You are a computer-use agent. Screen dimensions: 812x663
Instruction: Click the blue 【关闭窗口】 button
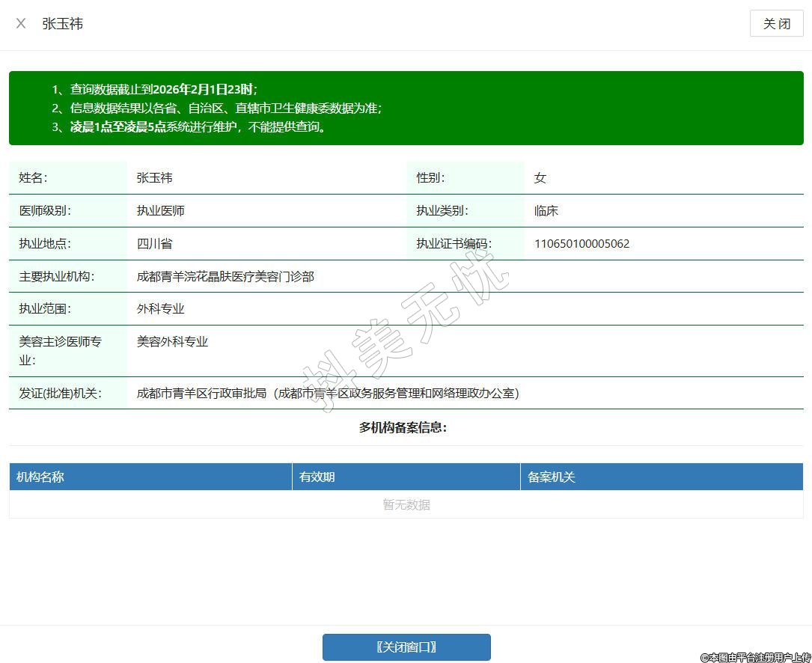coord(406,647)
